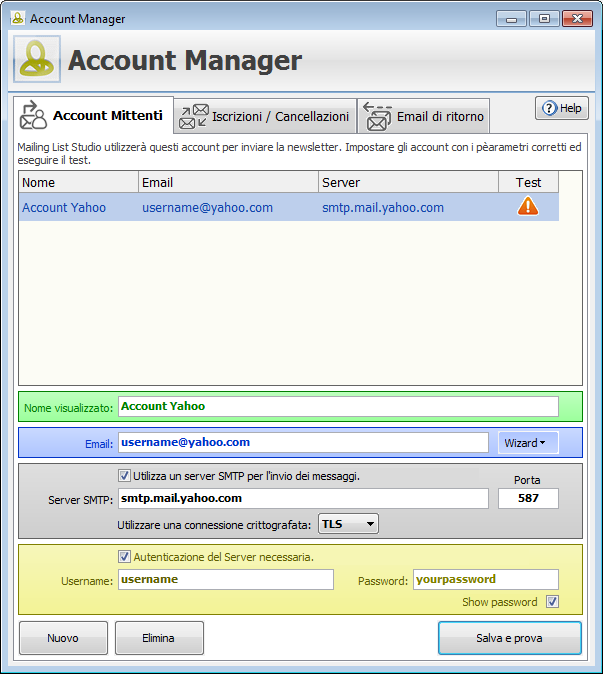Click the Nuovo button
The image size is (603, 674).
(63, 638)
